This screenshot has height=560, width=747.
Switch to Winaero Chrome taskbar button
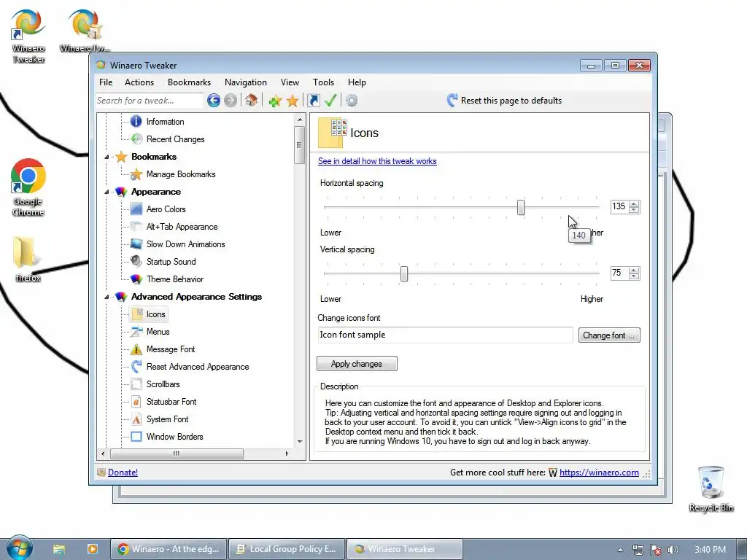169,549
